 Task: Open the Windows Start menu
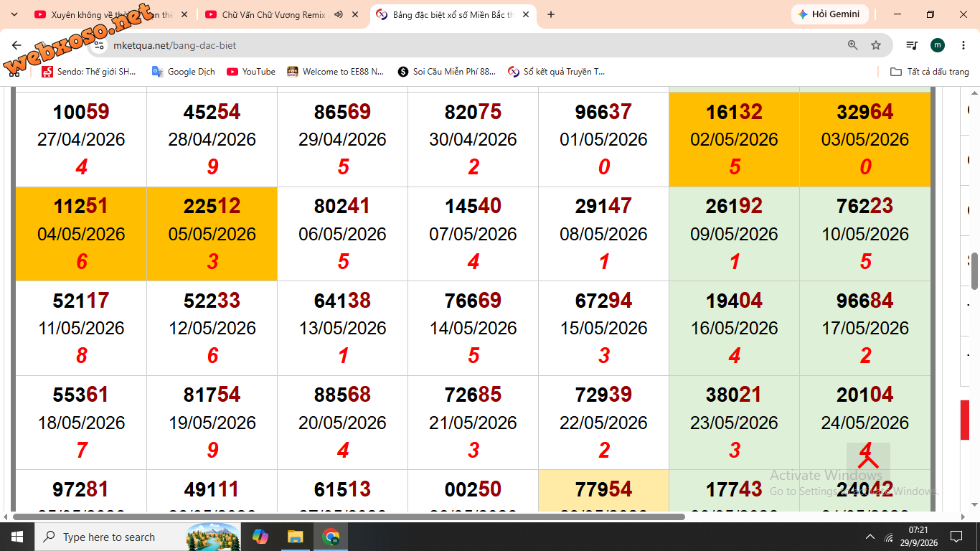(17, 537)
